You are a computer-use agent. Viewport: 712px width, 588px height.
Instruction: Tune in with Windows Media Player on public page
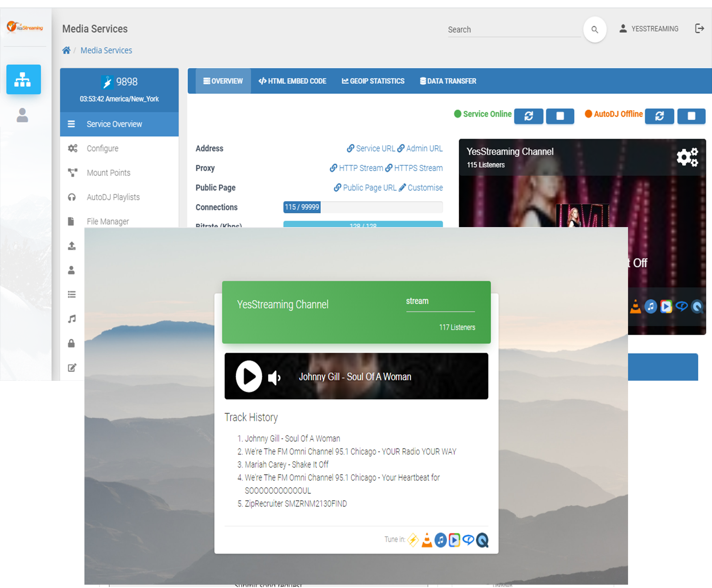click(454, 540)
